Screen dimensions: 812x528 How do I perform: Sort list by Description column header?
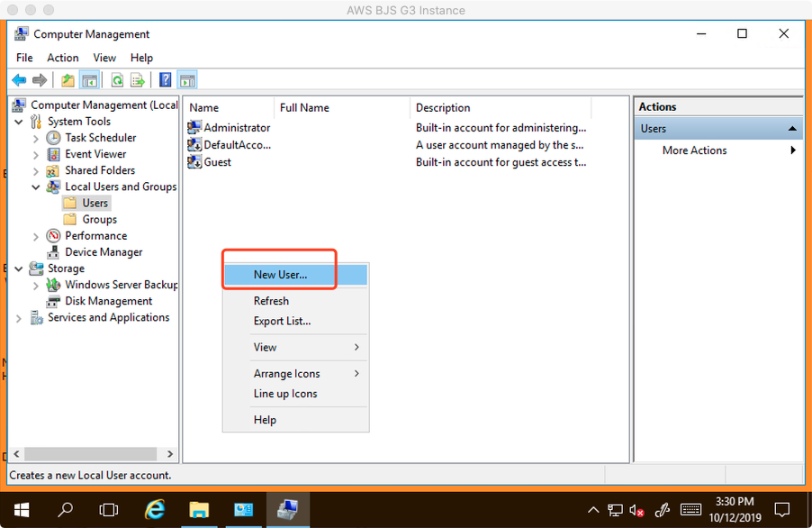(443, 108)
